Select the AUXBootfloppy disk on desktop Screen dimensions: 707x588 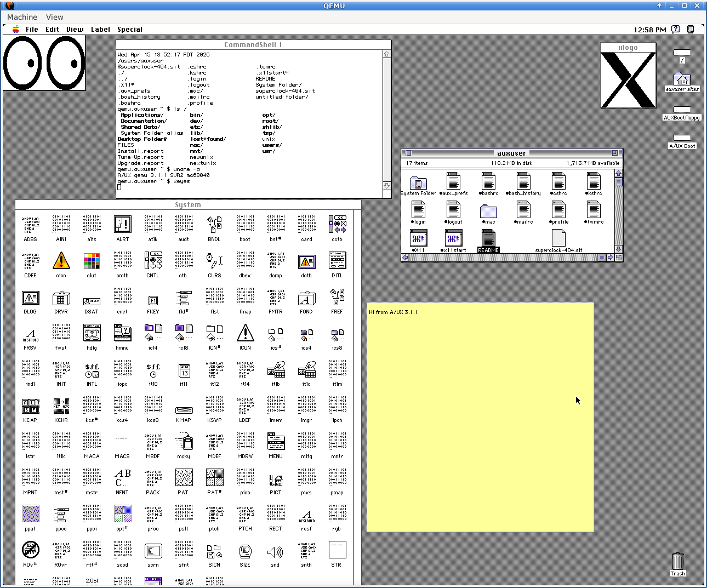tap(682, 110)
